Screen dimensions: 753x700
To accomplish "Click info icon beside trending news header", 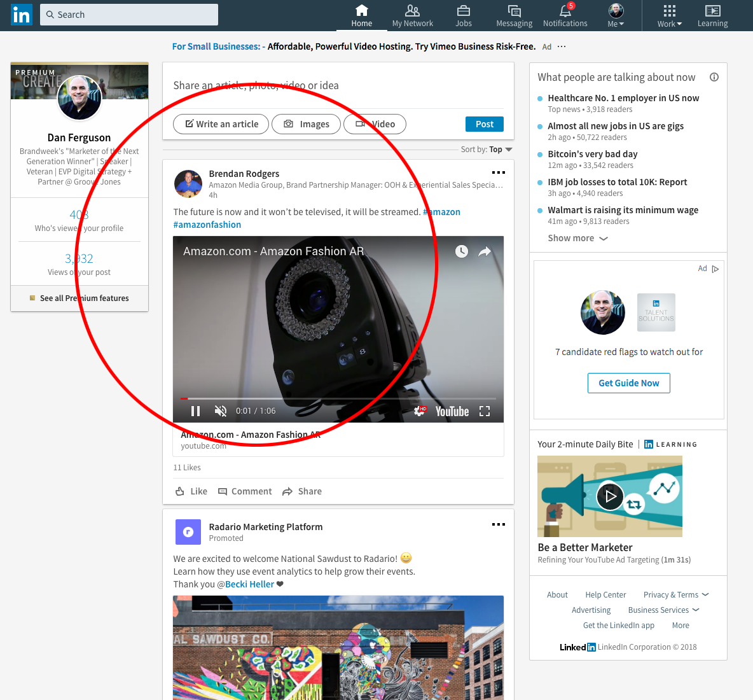I will 714,78.
